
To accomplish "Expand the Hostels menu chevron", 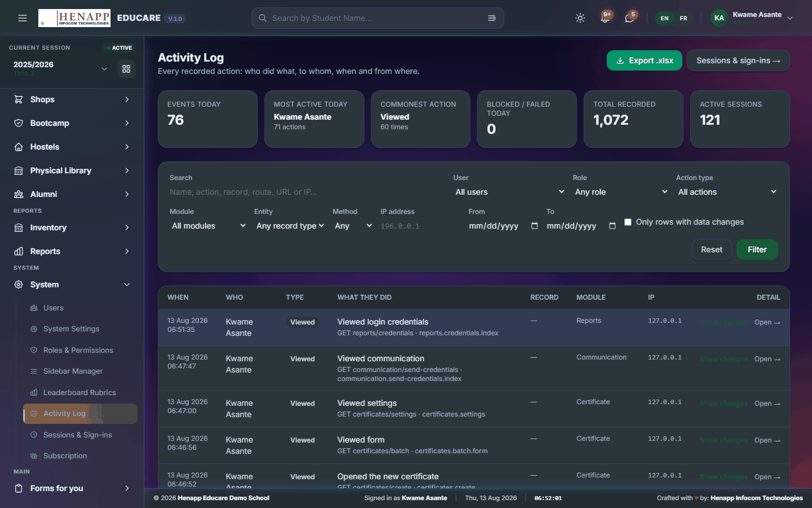I will pyautogui.click(x=127, y=147).
